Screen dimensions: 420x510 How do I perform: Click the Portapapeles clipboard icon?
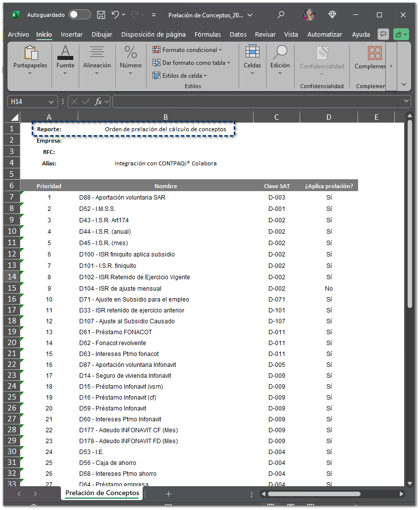click(30, 53)
